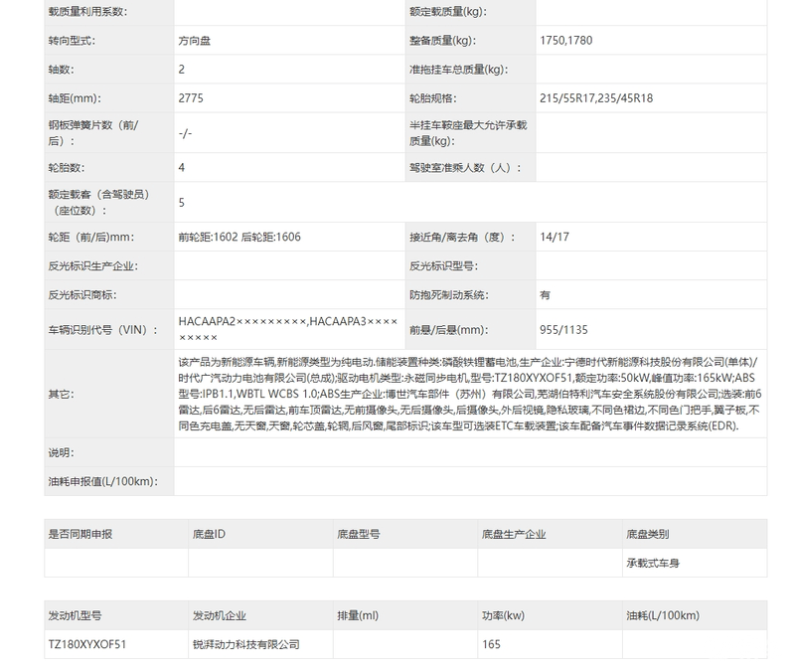This screenshot has height=672, width=795.
Task: Click the power value 165
Action: click(491, 644)
